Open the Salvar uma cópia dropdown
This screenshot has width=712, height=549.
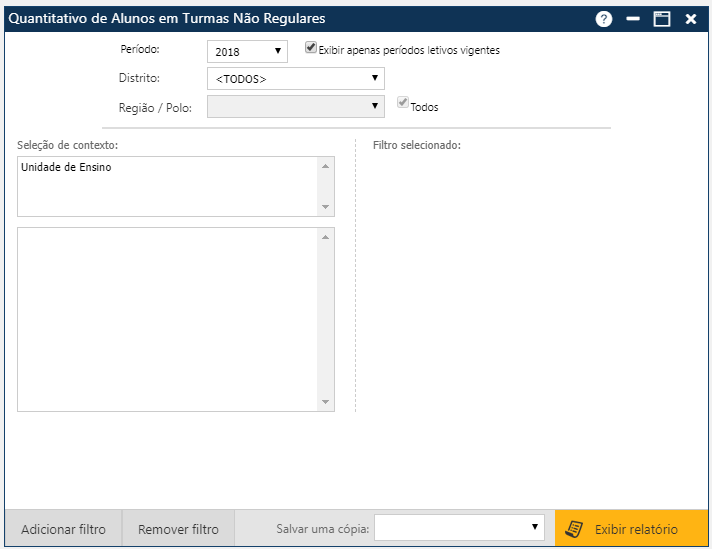[x=459, y=528]
